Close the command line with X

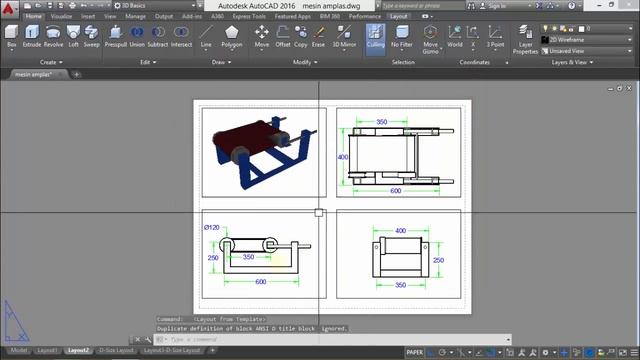(138, 340)
